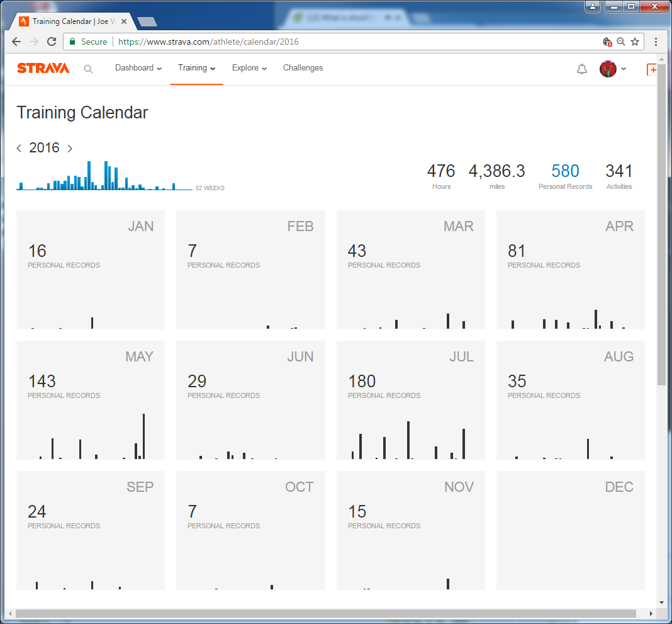Click the zoom magnifier in address bar
Screen dimensions: 672x624
pos(621,42)
